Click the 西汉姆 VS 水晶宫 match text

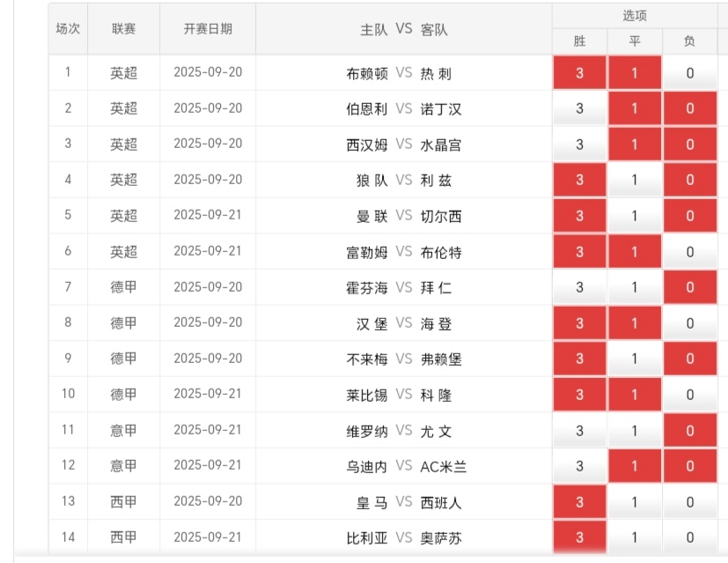(404, 144)
